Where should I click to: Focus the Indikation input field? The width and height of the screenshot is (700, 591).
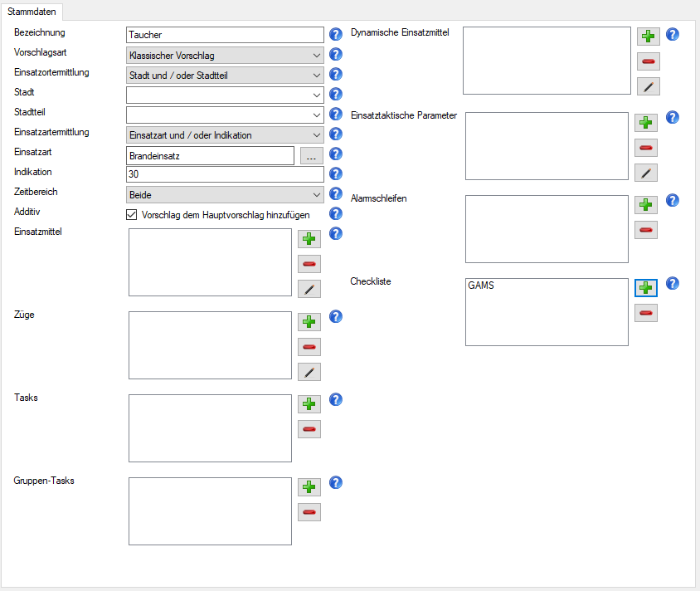click(225, 174)
